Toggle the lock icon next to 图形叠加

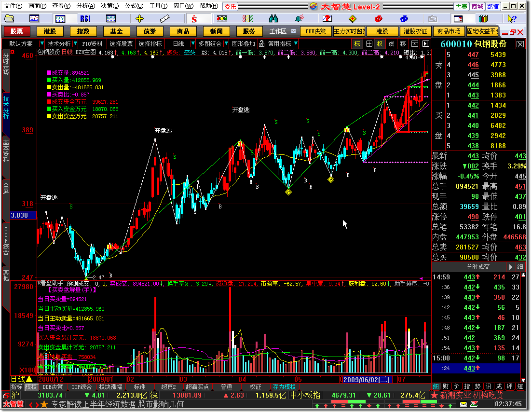click(x=261, y=44)
